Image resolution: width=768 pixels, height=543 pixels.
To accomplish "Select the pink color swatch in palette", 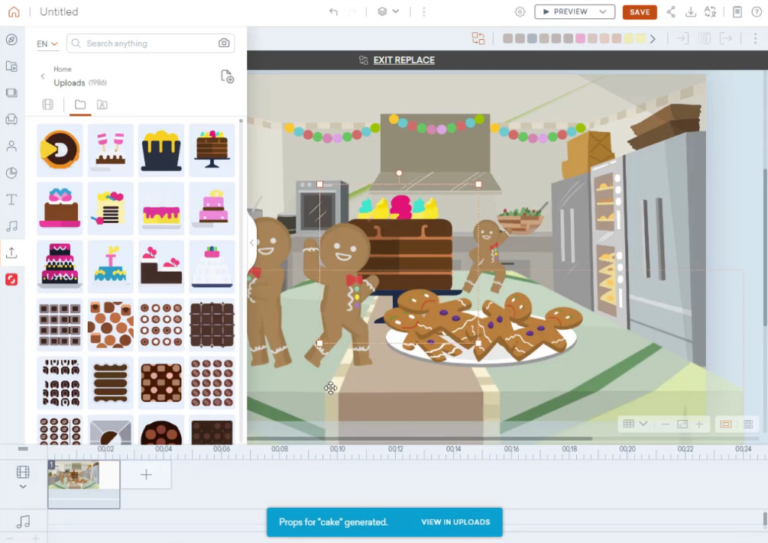I will point(581,39).
